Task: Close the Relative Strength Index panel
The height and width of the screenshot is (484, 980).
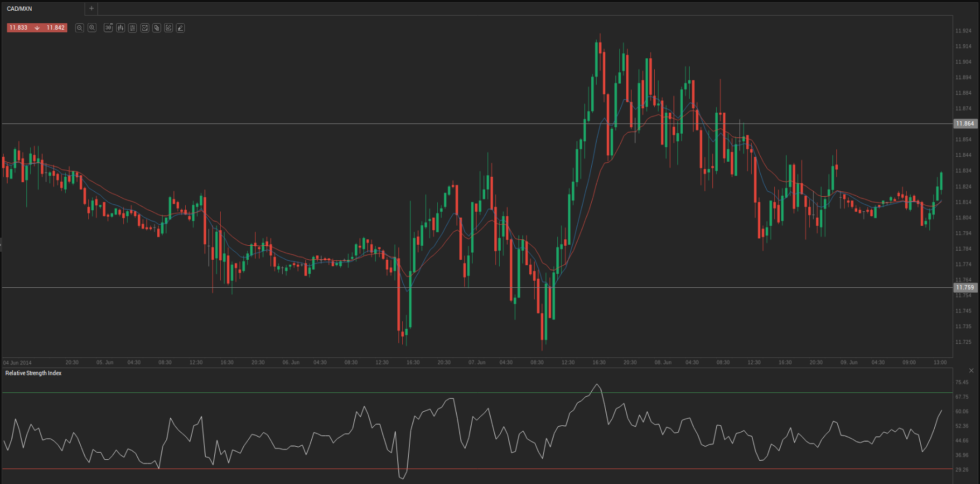Action: 971,370
